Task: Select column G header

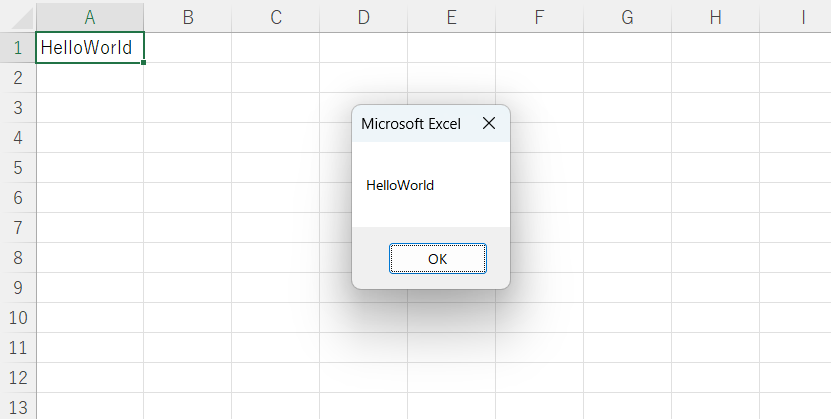Action: (627, 17)
